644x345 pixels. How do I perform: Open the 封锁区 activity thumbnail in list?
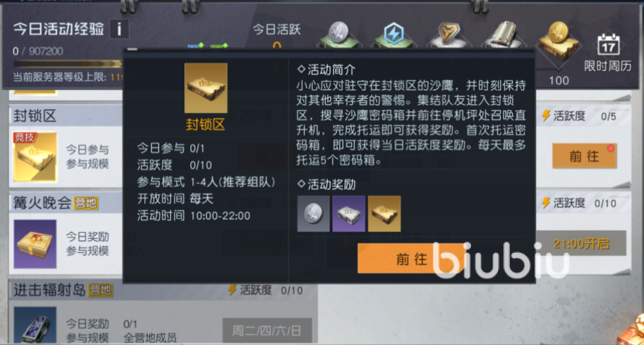[35, 156]
